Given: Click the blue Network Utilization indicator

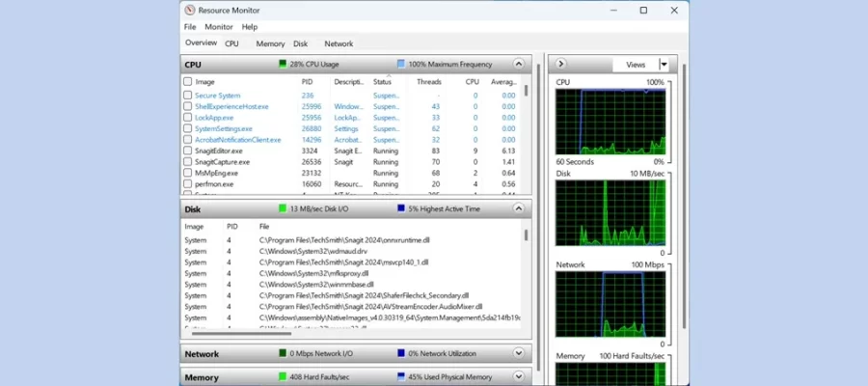Looking at the screenshot, I should [x=401, y=353].
